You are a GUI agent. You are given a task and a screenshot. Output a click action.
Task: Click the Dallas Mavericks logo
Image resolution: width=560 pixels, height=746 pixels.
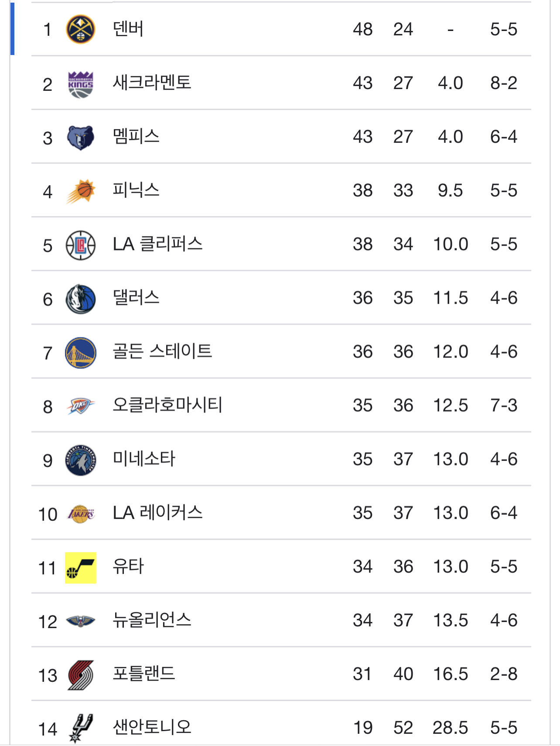80,299
